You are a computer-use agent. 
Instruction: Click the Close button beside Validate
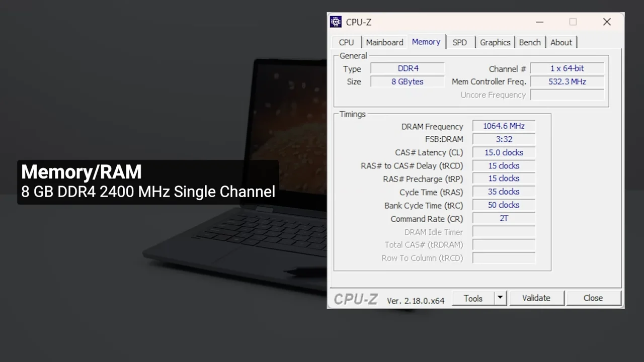(x=593, y=298)
